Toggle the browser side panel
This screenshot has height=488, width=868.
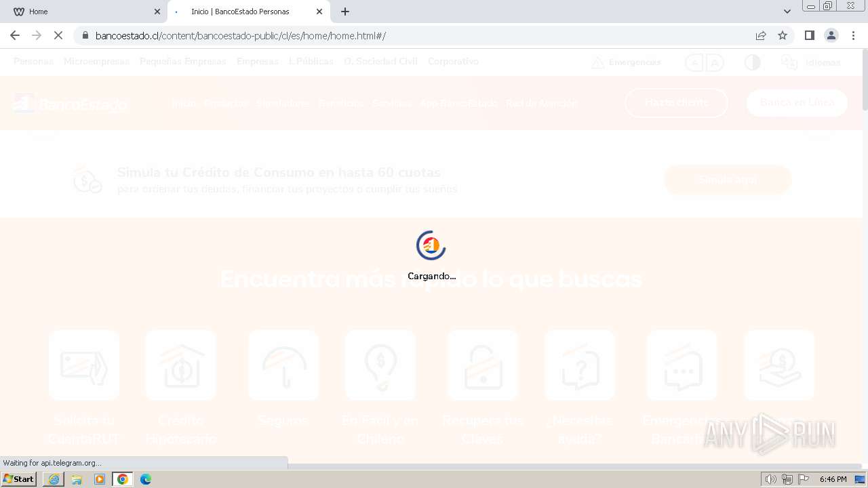(809, 35)
